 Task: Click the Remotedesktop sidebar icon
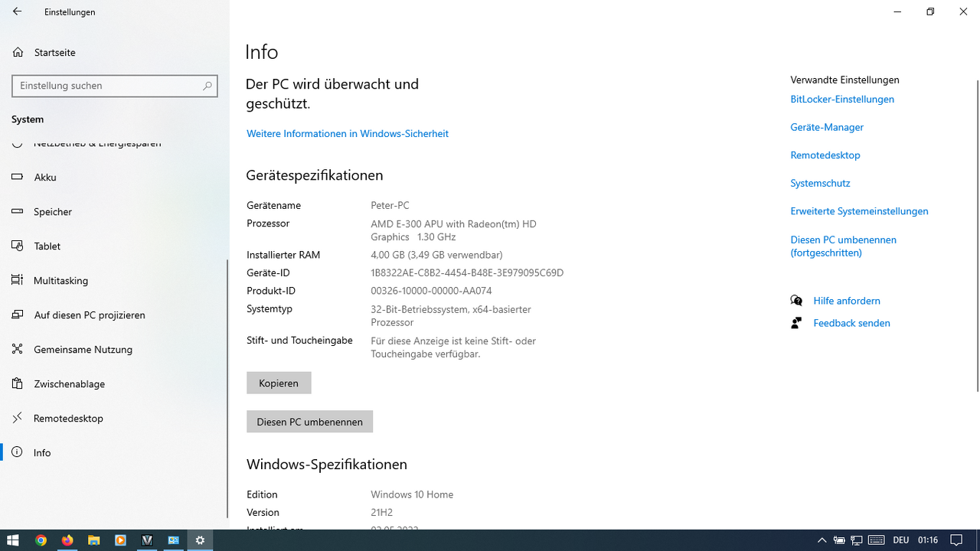tap(18, 418)
